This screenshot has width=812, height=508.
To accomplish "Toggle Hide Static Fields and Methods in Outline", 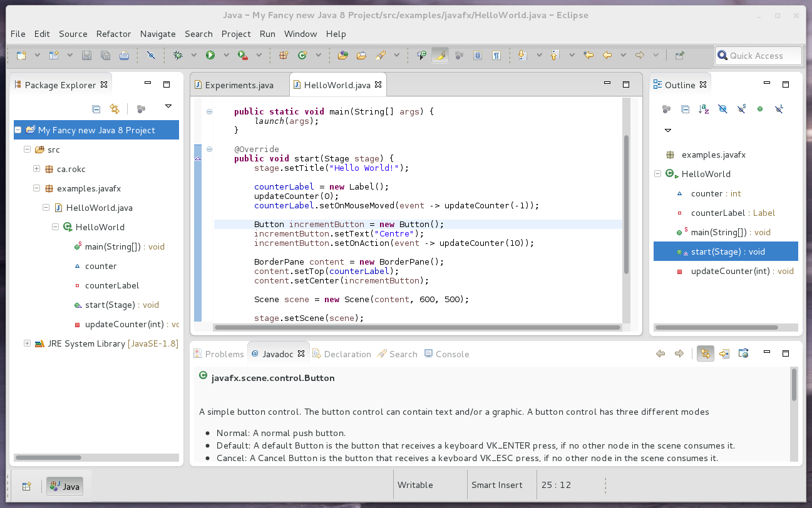I will (x=741, y=109).
